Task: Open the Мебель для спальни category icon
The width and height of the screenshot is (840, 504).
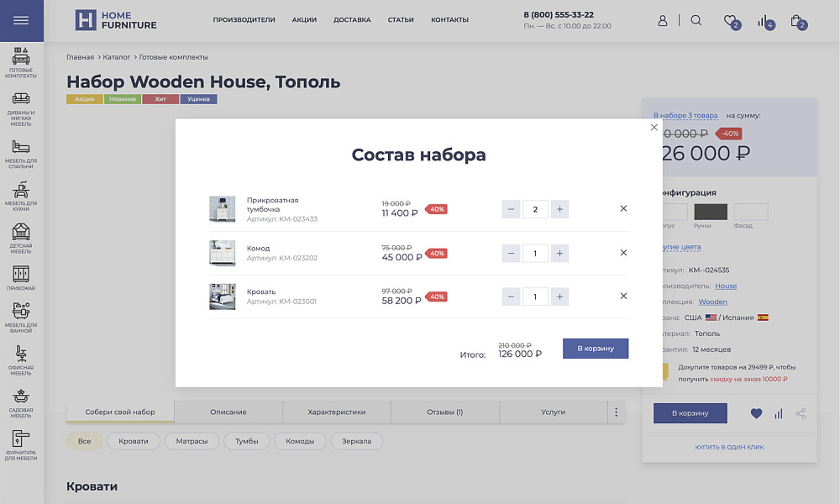Action: pos(21,147)
